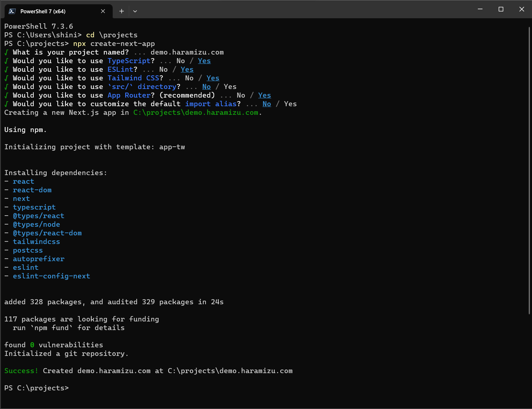Click the Yes answer on the TypeScript line
The width and height of the screenshot is (532, 409).
[204, 61]
